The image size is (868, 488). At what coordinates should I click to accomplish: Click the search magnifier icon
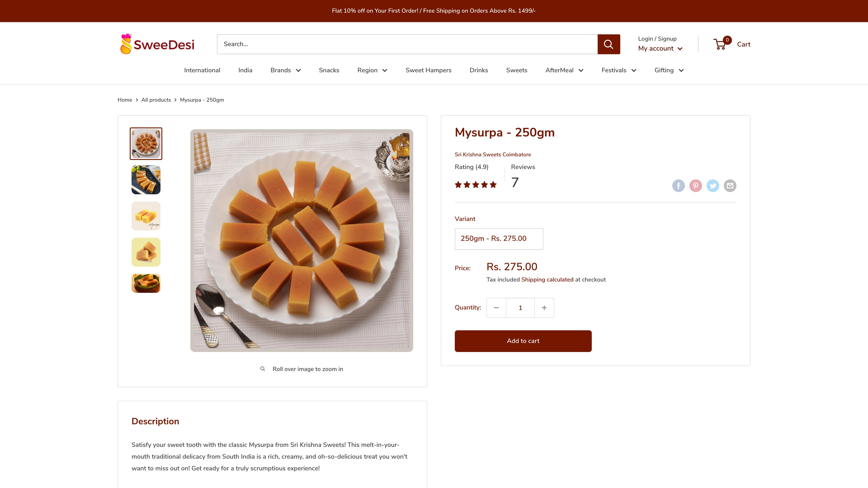(x=609, y=44)
